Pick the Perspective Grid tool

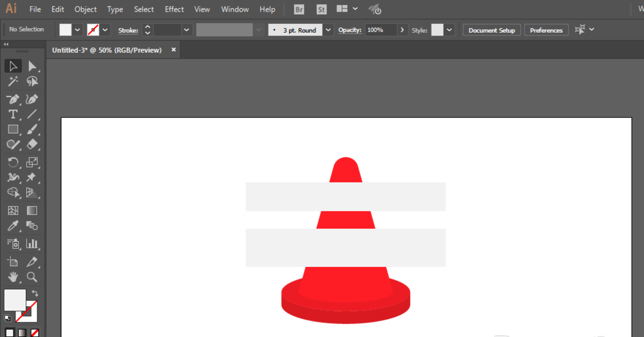point(32,193)
